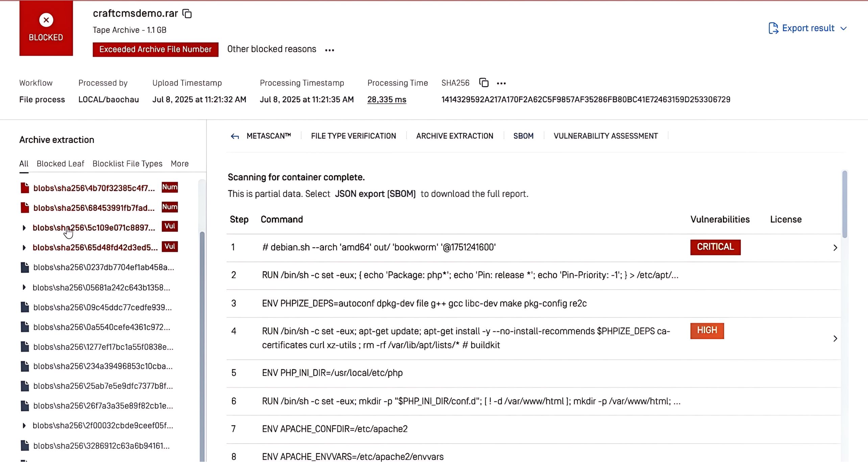Click the red BLOCKED status icon
The height and width of the screenshot is (462, 868).
pos(46,20)
